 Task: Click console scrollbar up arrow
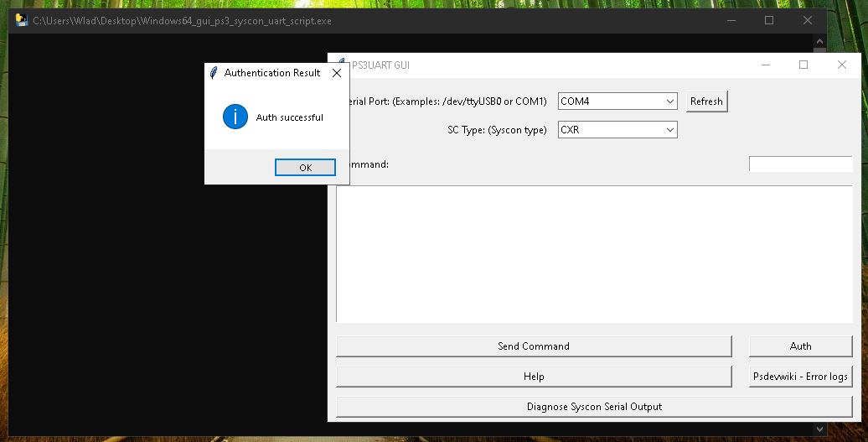820,41
